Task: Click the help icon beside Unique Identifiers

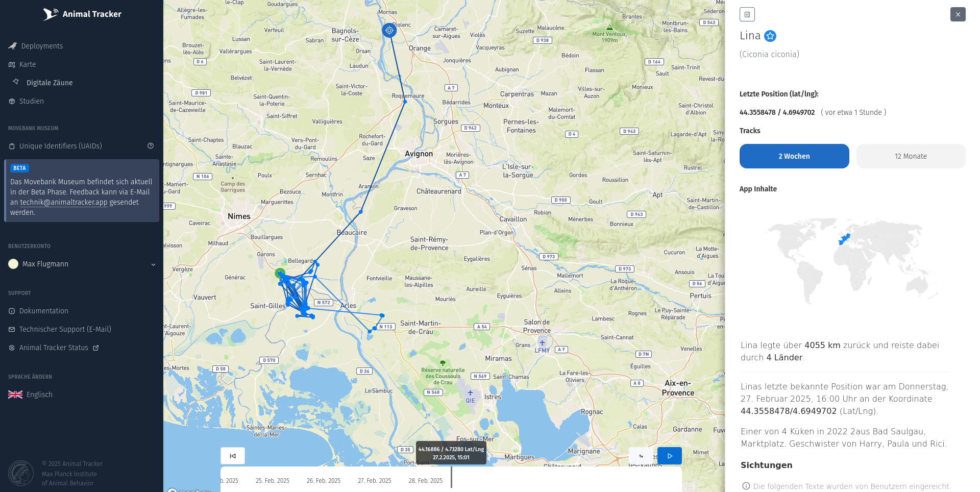Action: (151, 146)
